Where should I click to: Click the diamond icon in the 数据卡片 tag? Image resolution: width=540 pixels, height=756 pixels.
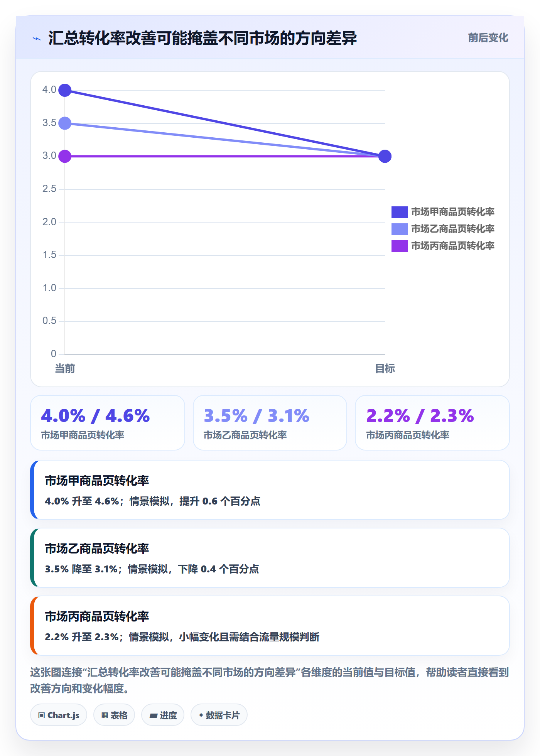pos(201,715)
